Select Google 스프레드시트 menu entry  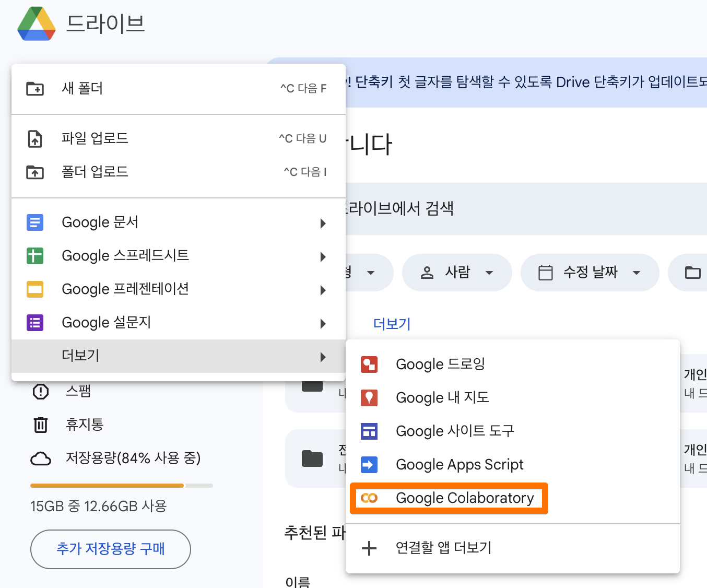[179, 256]
